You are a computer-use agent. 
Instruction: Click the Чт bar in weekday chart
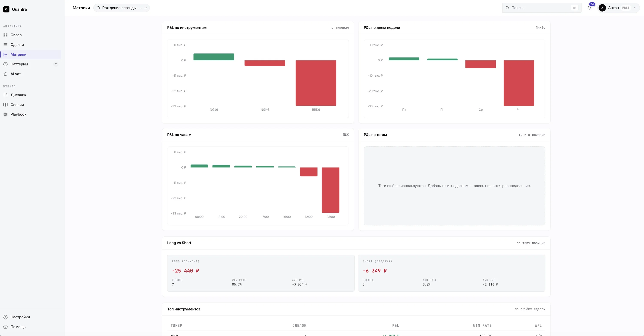click(x=519, y=83)
